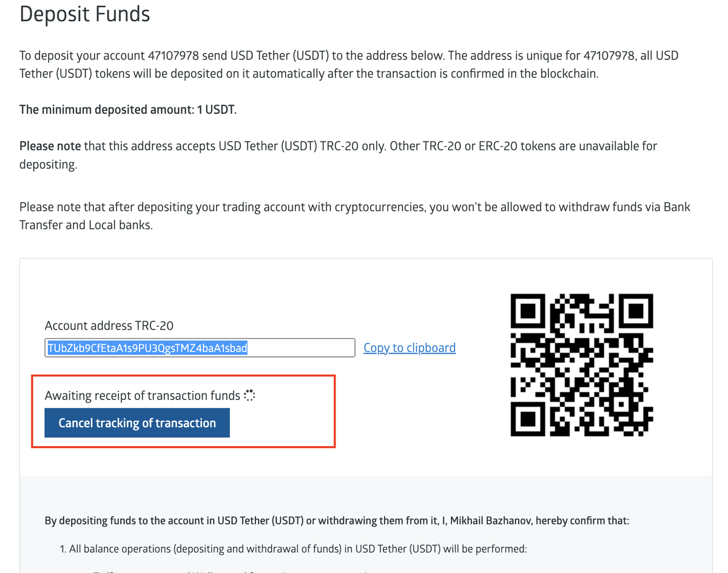Click the QR code's top-left finder square
This screenshot has height=573, width=728.
530,313
